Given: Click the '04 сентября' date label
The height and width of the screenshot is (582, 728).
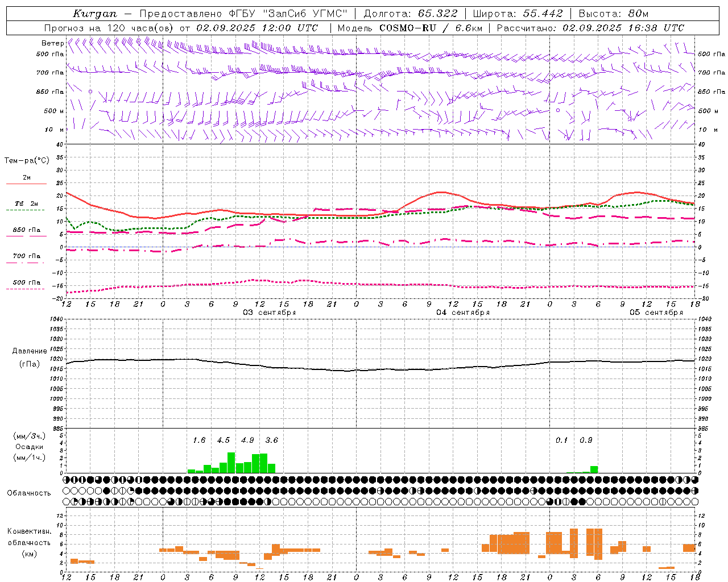Looking at the screenshot, I should click(463, 313).
